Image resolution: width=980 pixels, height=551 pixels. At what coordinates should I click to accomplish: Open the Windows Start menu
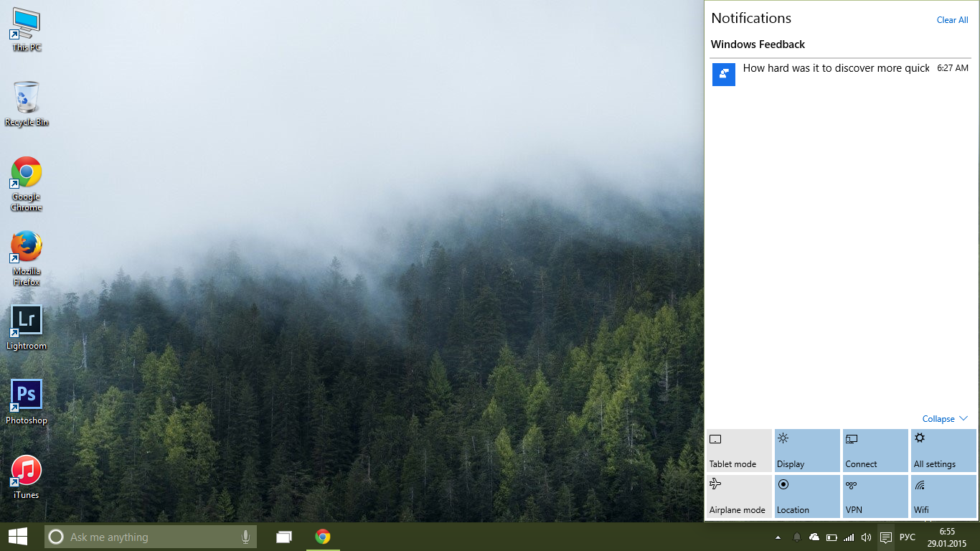pos(18,537)
